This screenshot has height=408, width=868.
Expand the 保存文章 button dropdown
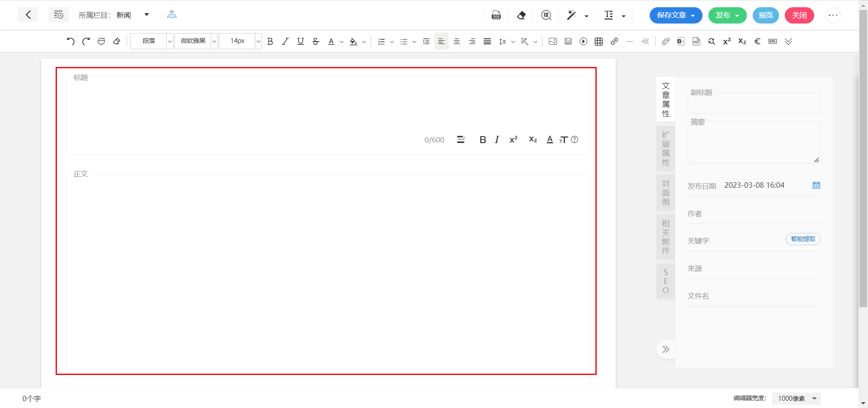pos(693,16)
